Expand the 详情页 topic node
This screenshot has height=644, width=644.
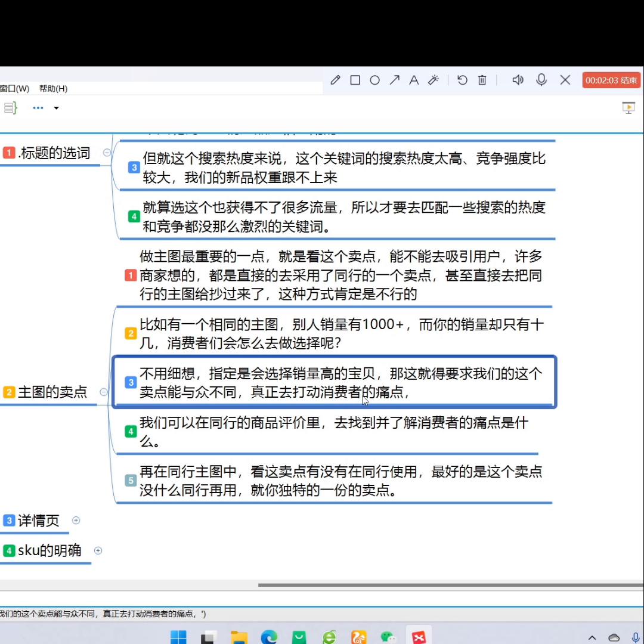pyautogui.click(x=76, y=520)
